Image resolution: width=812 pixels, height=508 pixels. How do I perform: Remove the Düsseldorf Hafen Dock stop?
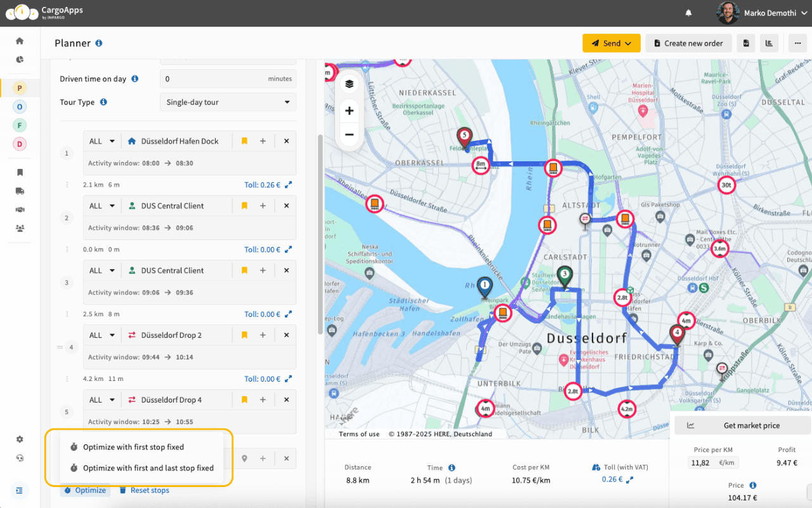(x=286, y=141)
